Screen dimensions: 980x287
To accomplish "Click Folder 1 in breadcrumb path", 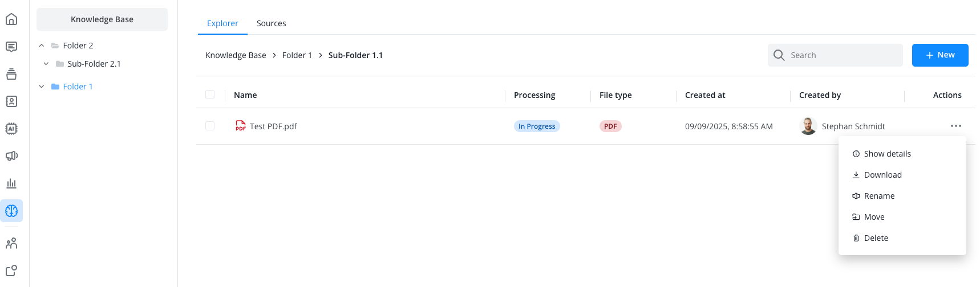I will click(297, 55).
